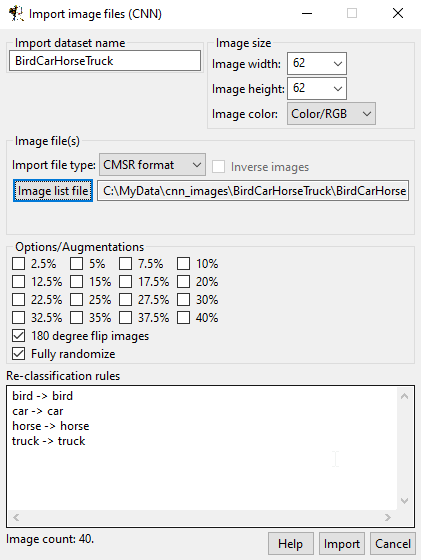Screen dimensions: 421x560
Task: Click scroll up arrow in rules box
Action: [404, 396]
